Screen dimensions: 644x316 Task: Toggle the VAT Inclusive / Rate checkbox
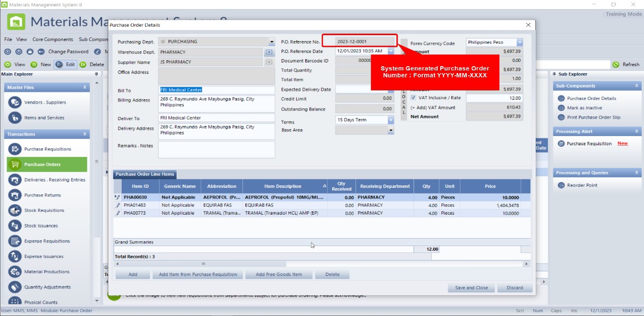tap(414, 98)
